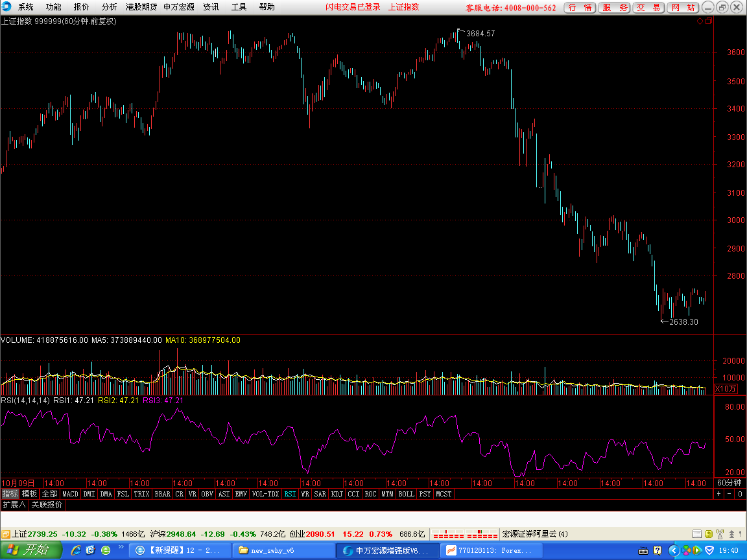Click the red restore-pane icon above the chart
This screenshot has height=560, width=747.
[x=709, y=21]
